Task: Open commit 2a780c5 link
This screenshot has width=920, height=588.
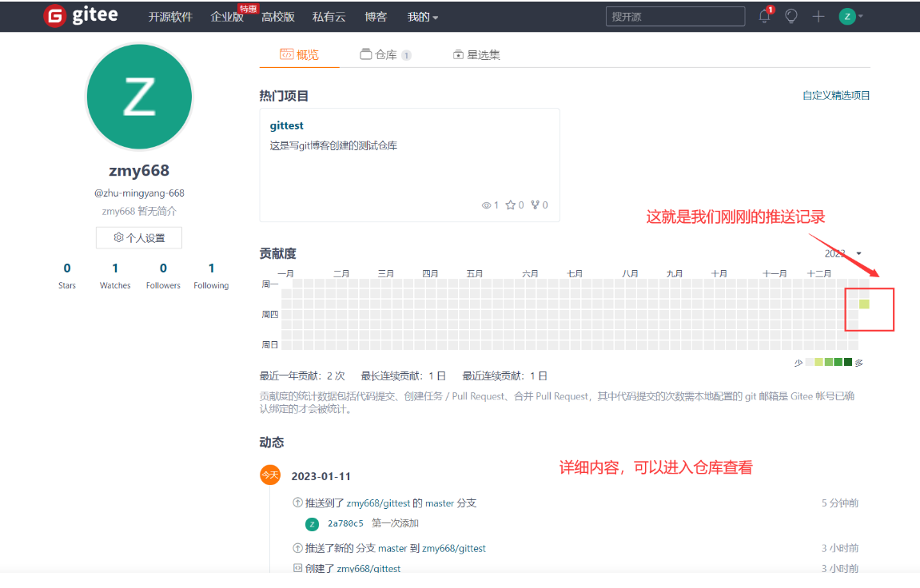Action: coord(345,523)
